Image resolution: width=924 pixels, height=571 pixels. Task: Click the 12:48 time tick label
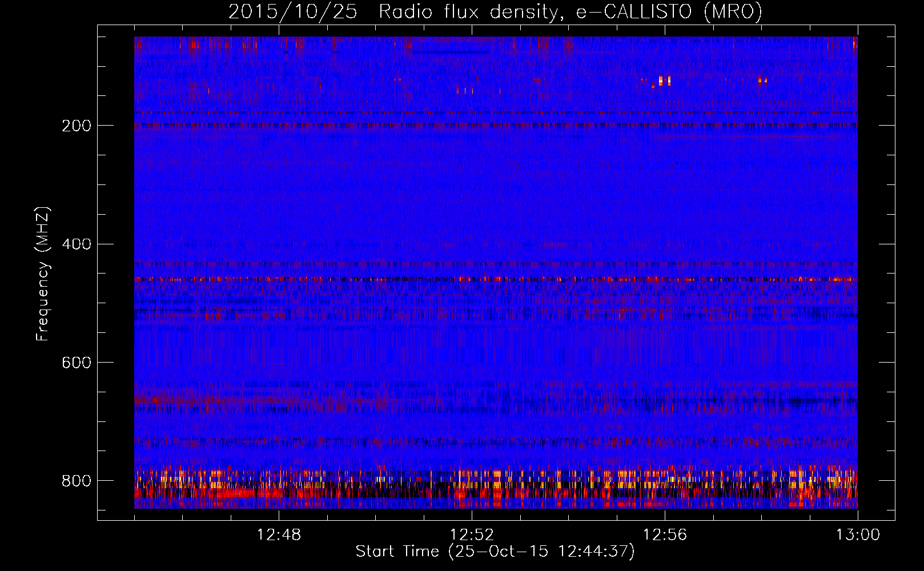click(279, 535)
